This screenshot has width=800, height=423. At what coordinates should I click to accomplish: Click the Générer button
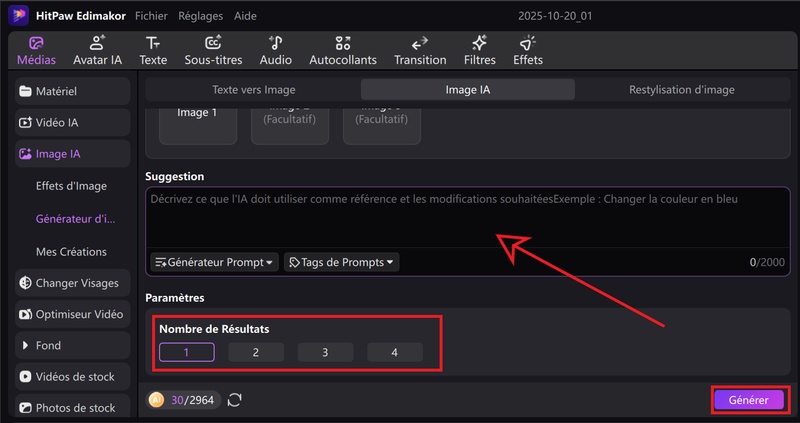point(748,400)
